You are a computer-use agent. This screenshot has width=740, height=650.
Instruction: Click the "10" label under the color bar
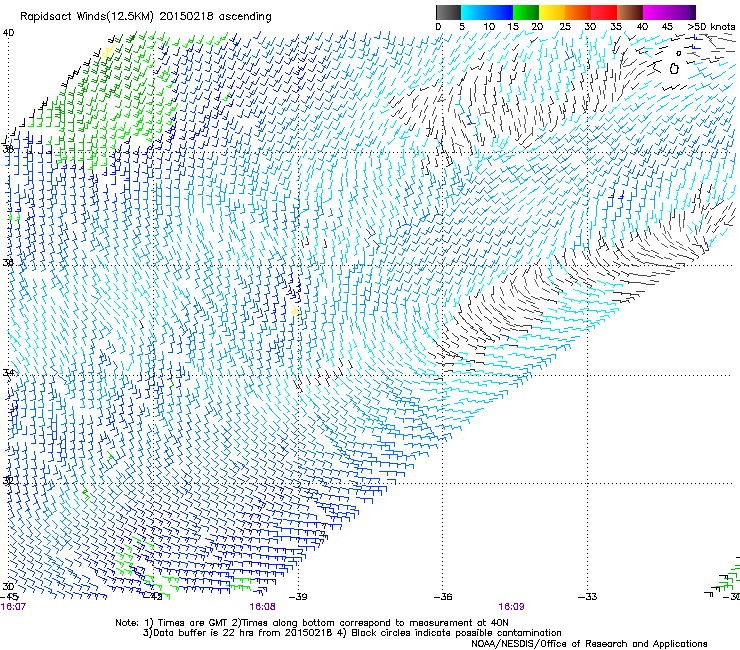point(489,27)
